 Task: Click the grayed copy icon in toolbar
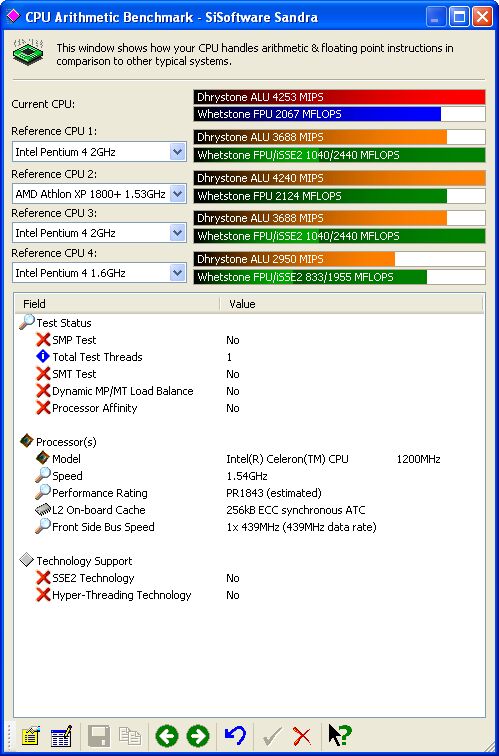click(x=130, y=736)
